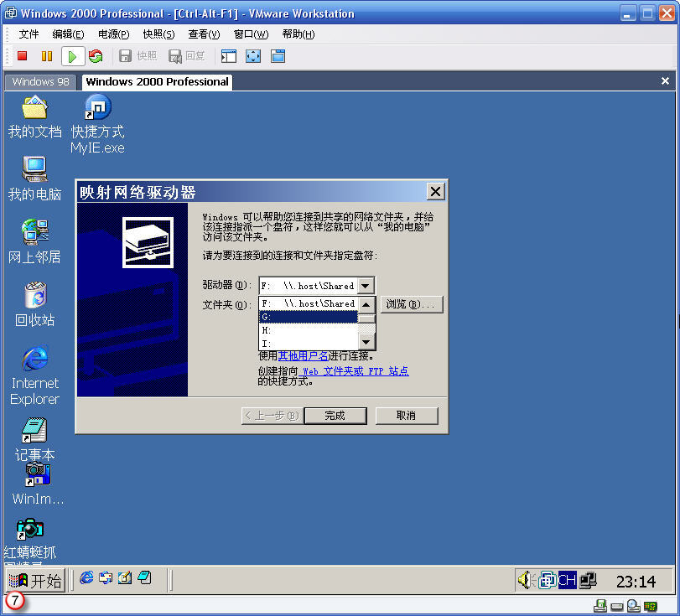This screenshot has width=680, height=616.
Task: Click the red power off (stop) button
Action: (23, 56)
